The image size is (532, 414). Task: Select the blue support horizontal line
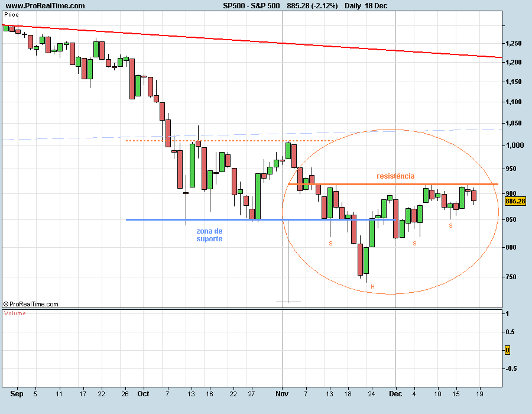point(261,220)
